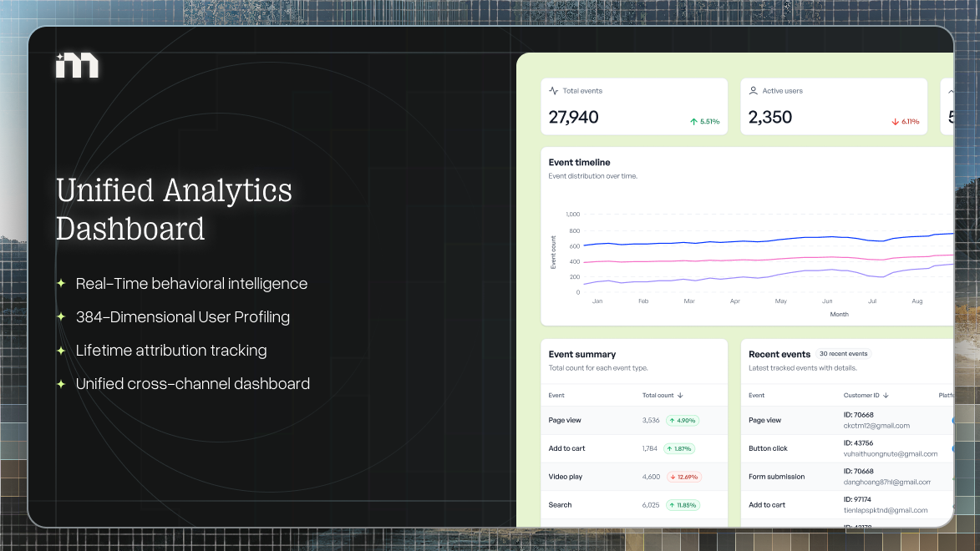
Task: Click the Event column header in Event summary
Action: (x=557, y=395)
